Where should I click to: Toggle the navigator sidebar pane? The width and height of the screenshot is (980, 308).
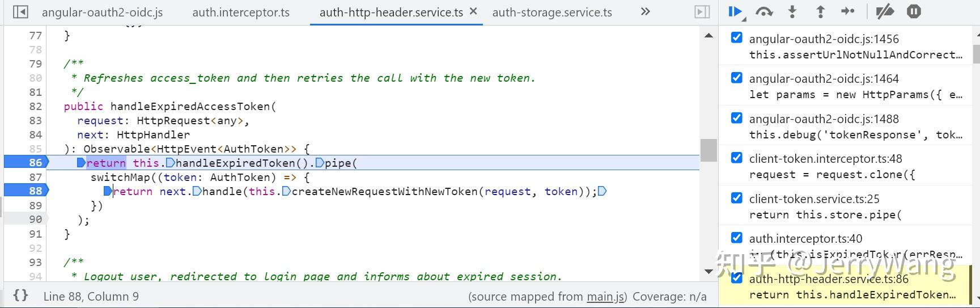point(20,12)
